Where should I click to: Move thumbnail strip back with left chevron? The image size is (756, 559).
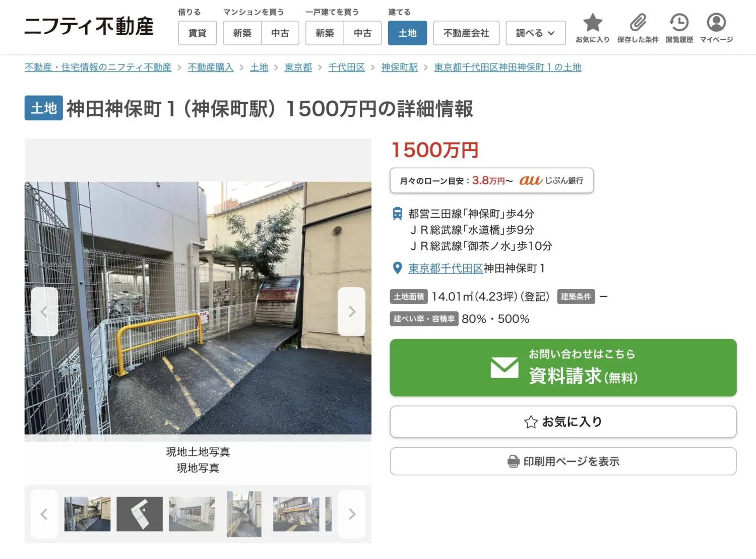tap(44, 514)
